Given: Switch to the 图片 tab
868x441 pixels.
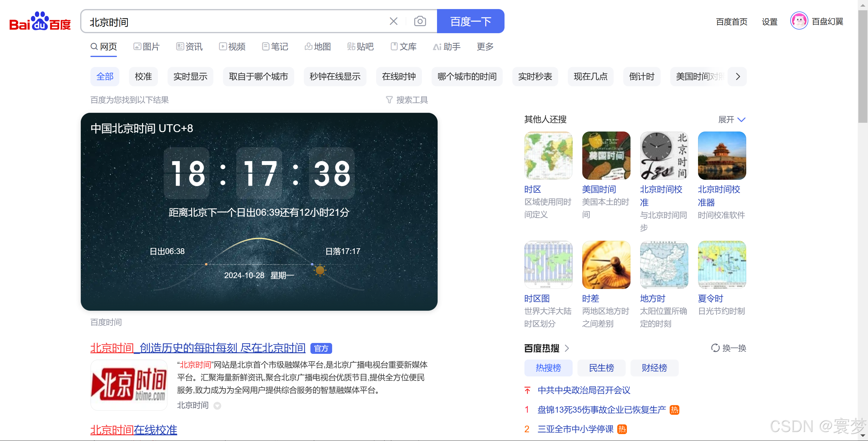Looking at the screenshot, I should [146, 46].
